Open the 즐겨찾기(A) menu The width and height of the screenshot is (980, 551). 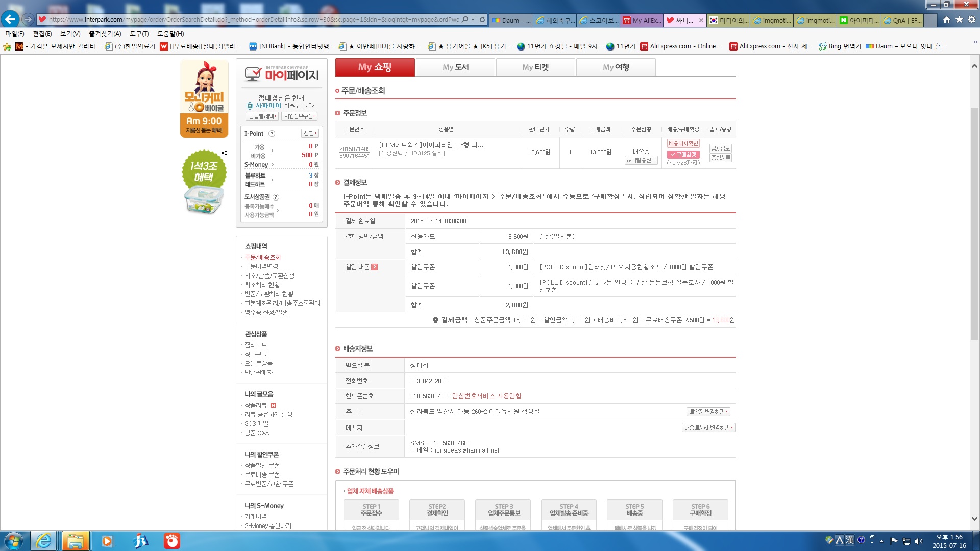pyautogui.click(x=105, y=34)
